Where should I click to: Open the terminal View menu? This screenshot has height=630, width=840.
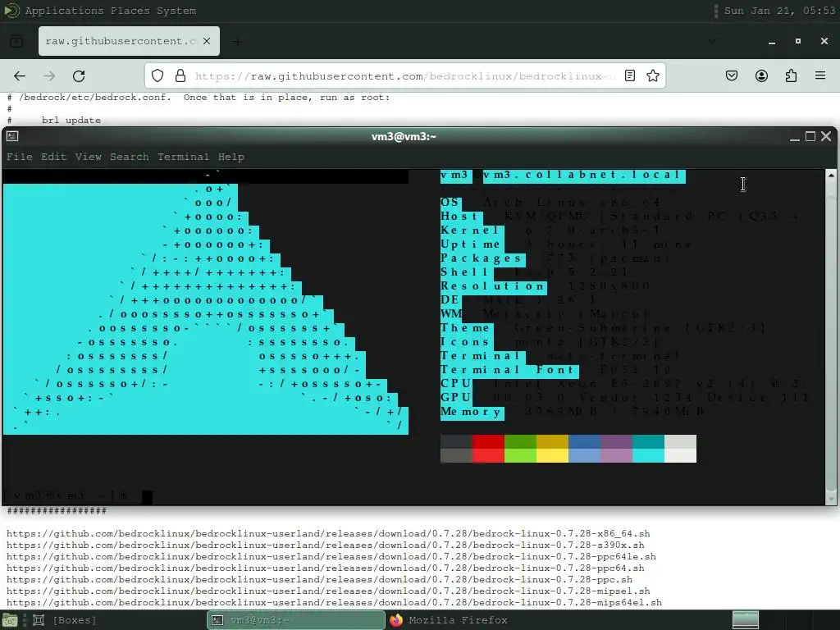pyautogui.click(x=88, y=157)
